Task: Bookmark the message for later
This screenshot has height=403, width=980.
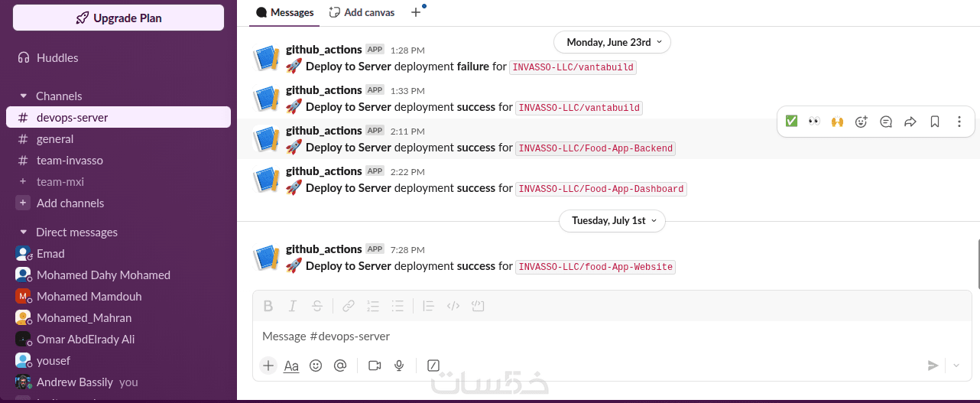Action: [x=935, y=122]
